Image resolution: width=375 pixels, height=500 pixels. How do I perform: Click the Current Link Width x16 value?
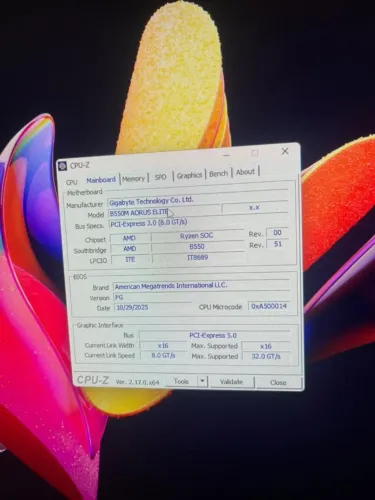click(163, 346)
